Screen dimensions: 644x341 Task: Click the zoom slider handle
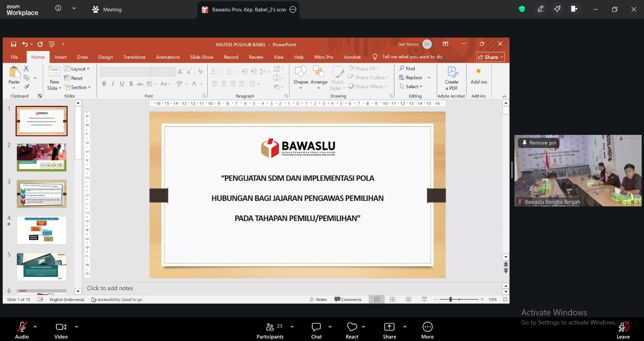pos(451,299)
